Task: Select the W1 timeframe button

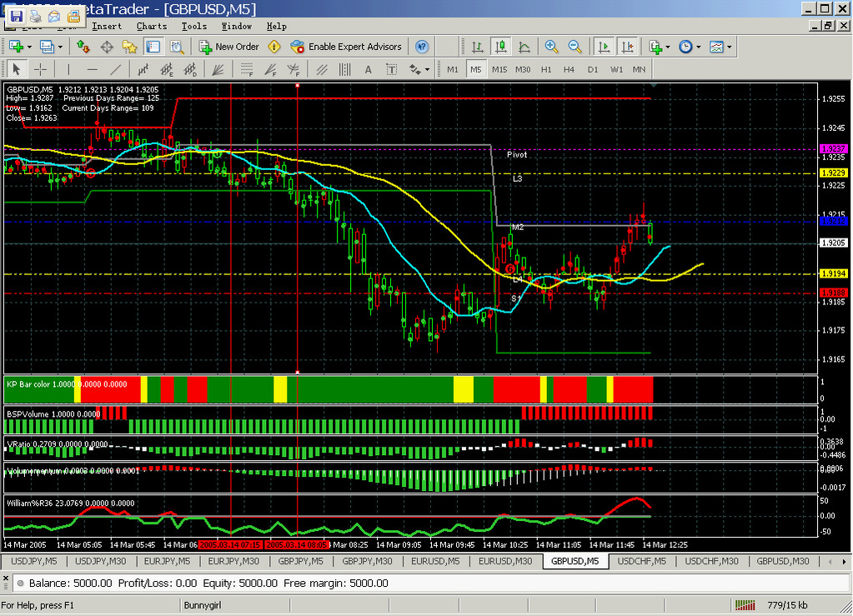Action: 616,69
